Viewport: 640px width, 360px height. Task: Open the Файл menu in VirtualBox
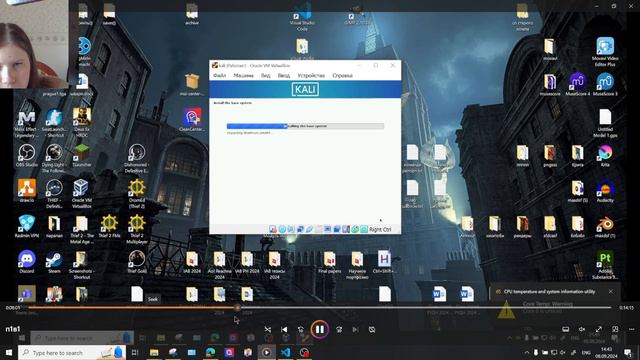click(x=220, y=76)
